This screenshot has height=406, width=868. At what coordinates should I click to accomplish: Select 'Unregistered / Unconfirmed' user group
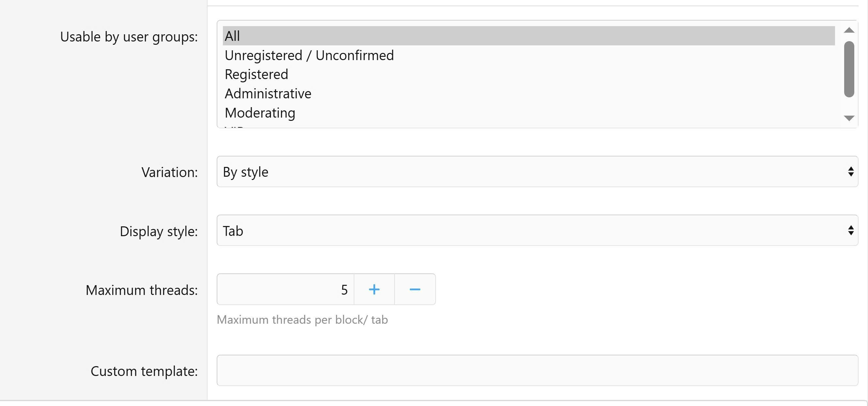click(x=309, y=55)
